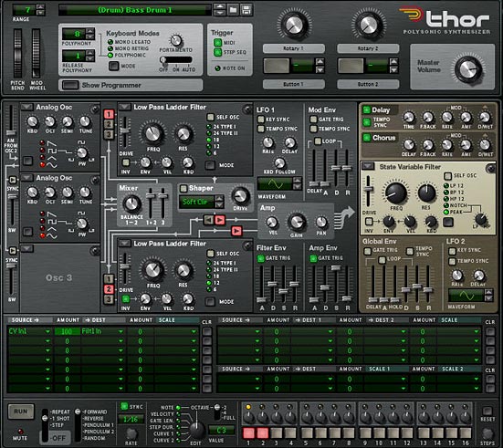Select sine waveform LED on first Analog Osc

point(42,164)
